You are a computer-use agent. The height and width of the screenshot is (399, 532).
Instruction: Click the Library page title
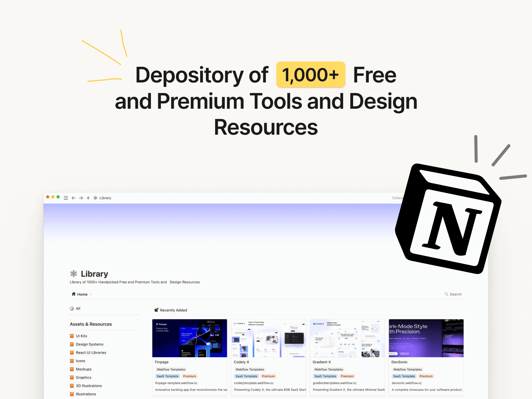point(94,274)
